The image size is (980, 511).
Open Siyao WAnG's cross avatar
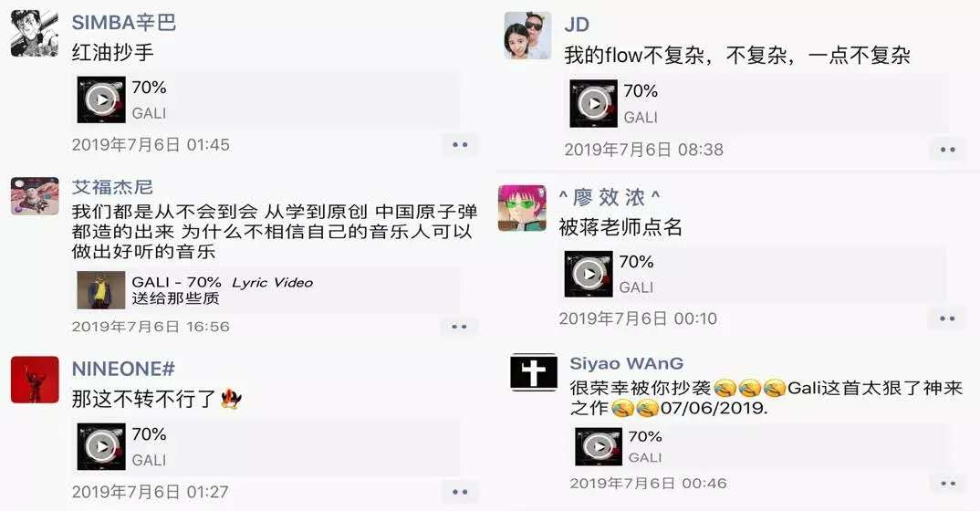click(533, 372)
